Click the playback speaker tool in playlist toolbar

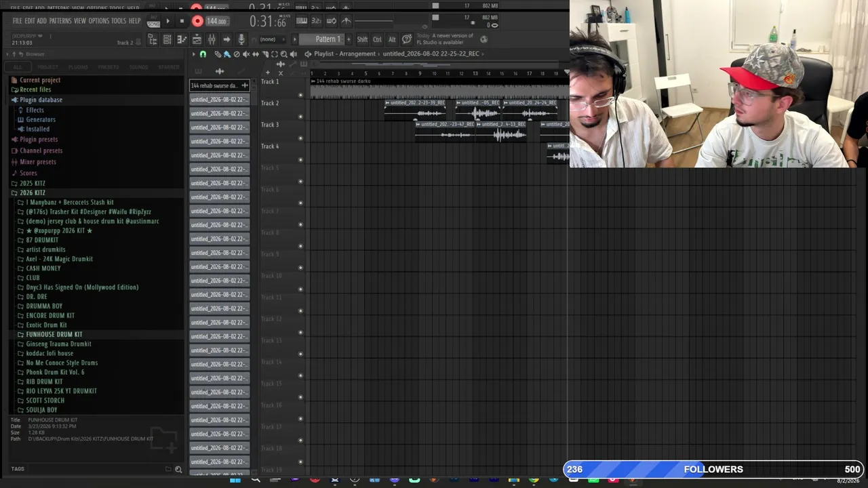(293, 54)
